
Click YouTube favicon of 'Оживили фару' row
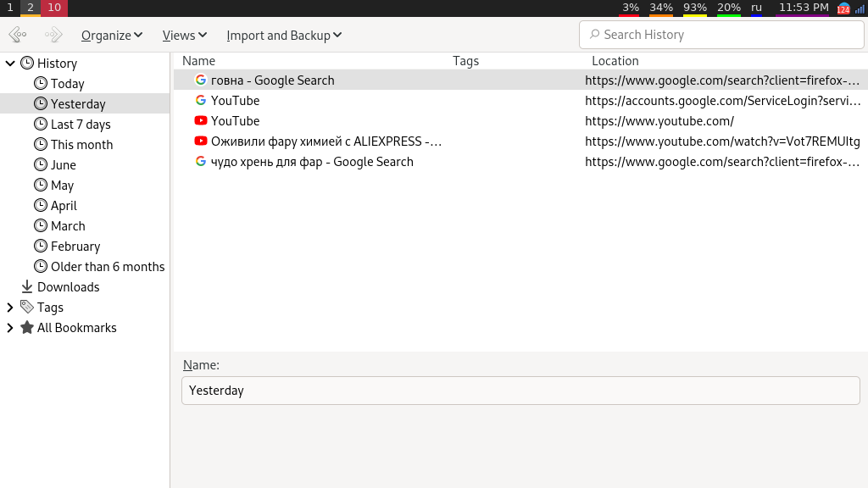[200, 141]
